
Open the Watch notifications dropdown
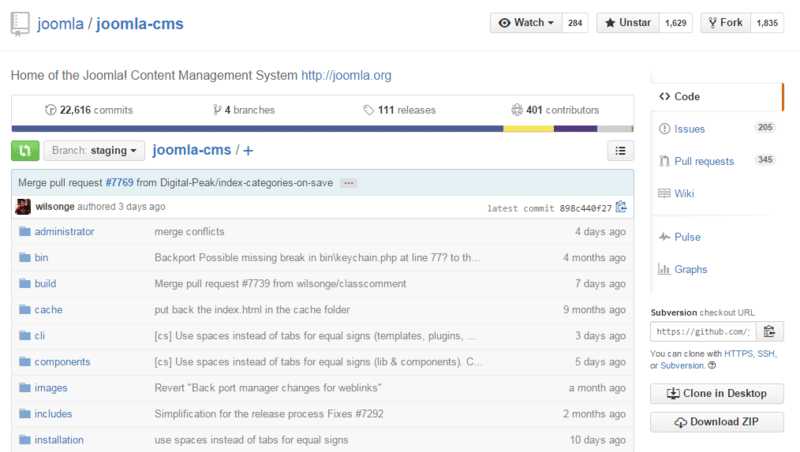click(x=526, y=23)
